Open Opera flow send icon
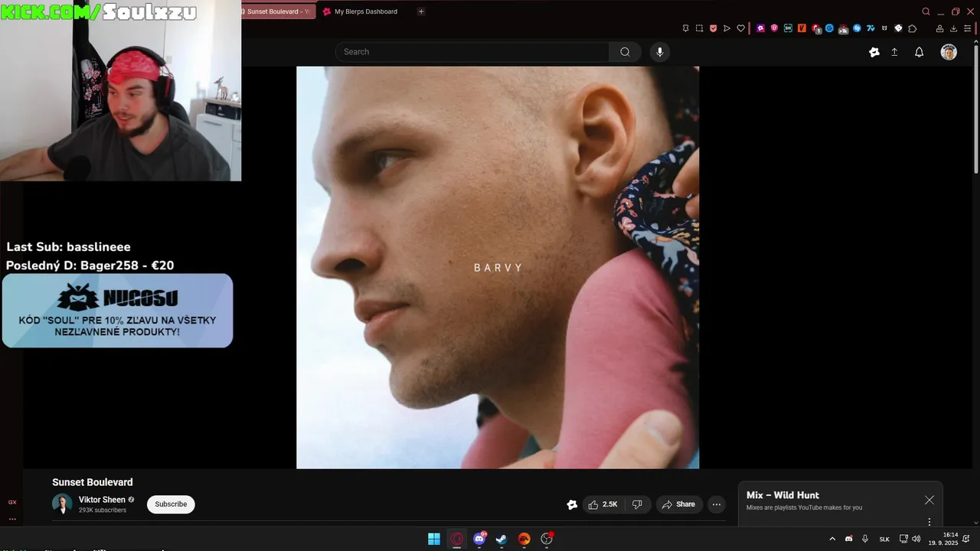Image resolution: width=980 pixels, height=551 pixels. pyautogui.click(x=727, y=28)
